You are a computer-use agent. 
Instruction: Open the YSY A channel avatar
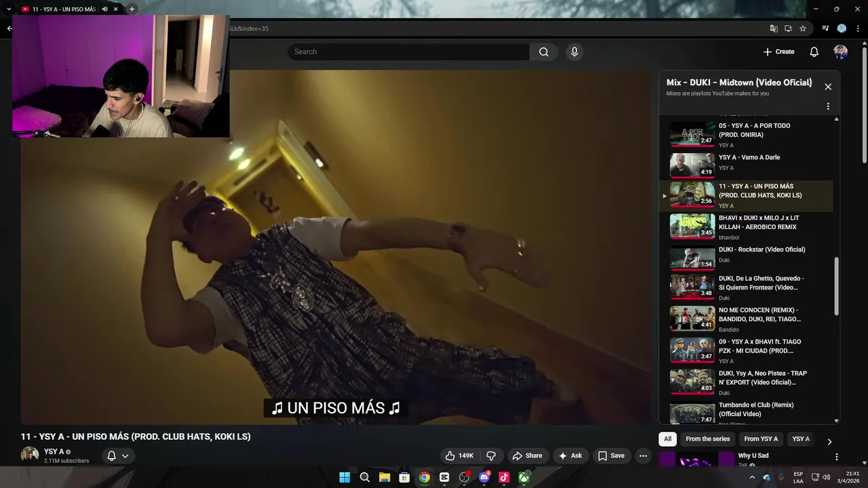tap(30, 455)
